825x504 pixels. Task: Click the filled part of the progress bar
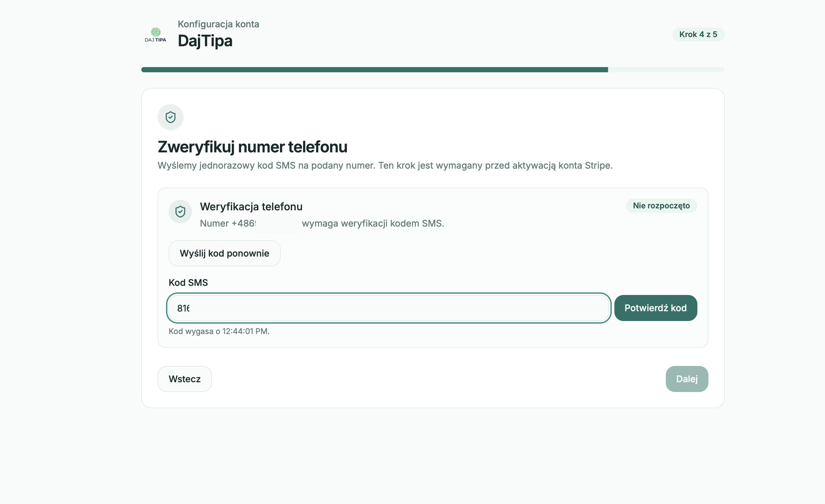pyautogui.click(x=374, y=70)
